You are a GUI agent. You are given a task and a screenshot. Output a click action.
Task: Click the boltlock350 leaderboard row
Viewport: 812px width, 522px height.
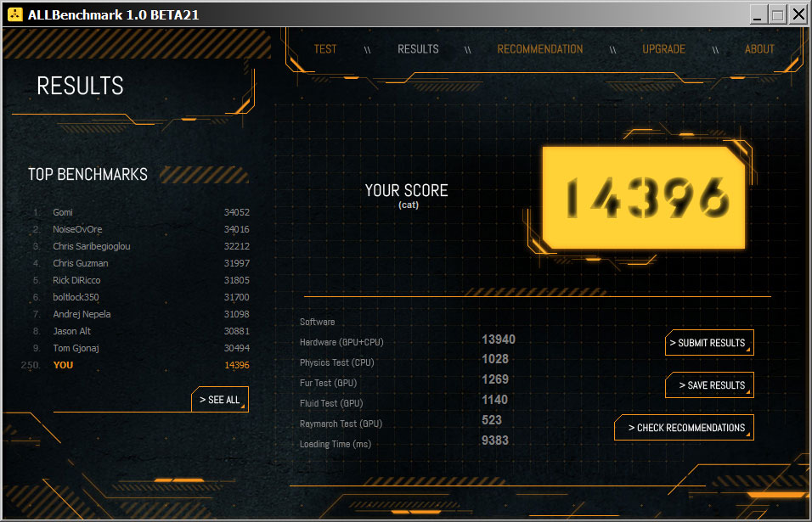(x=76, y=297)
